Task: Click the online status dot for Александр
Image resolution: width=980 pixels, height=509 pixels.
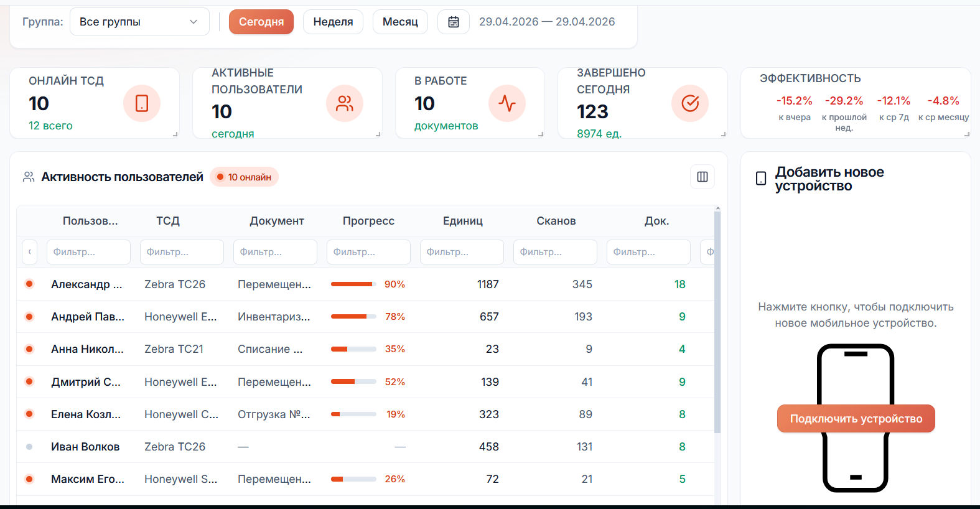Action: (29, 284)
